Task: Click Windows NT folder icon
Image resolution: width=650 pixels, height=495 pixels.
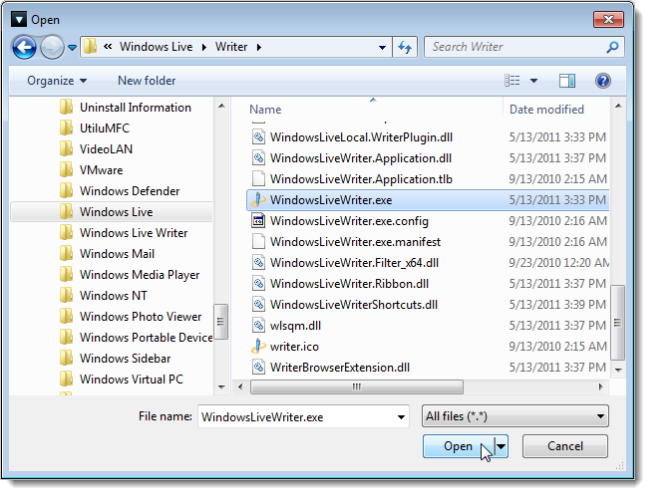Action: coord(66,295)
